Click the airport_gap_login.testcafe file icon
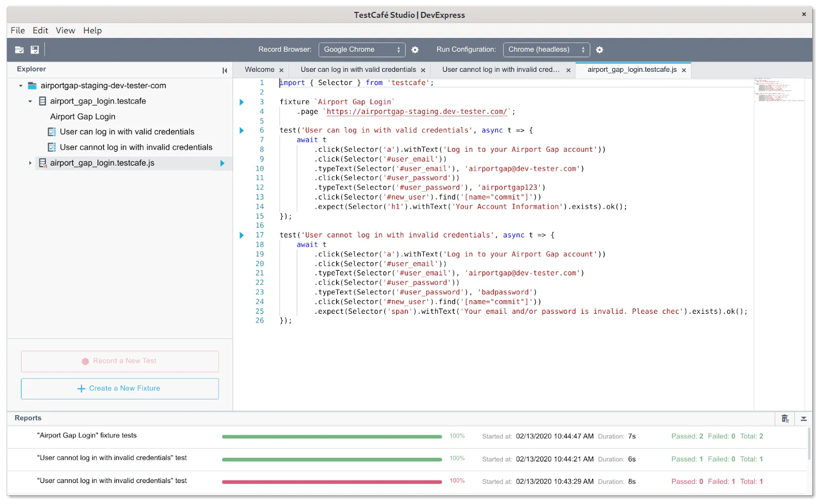Viewport: 821px width, 504px height. coord(43,101)
